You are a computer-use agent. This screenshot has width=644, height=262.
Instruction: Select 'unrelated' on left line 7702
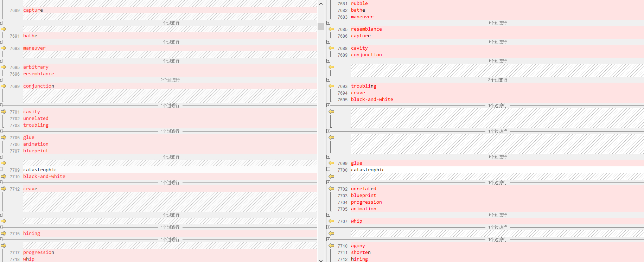36,119
